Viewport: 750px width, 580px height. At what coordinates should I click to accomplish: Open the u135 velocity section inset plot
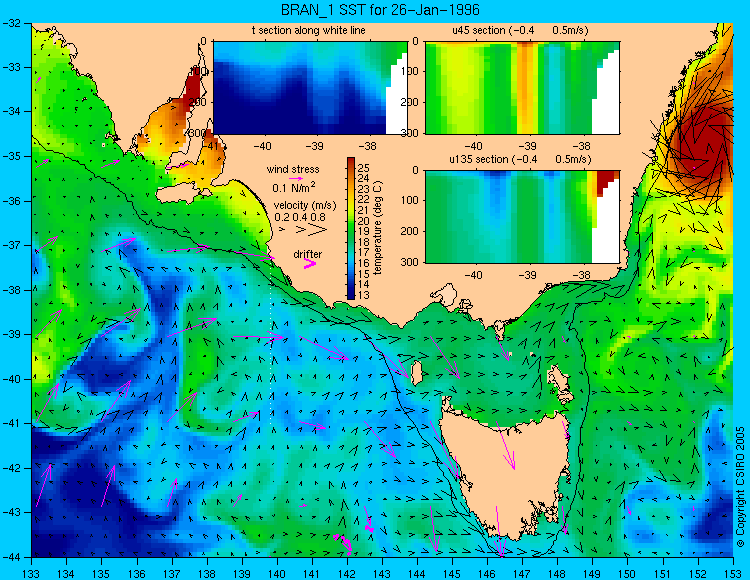point(522,216)
